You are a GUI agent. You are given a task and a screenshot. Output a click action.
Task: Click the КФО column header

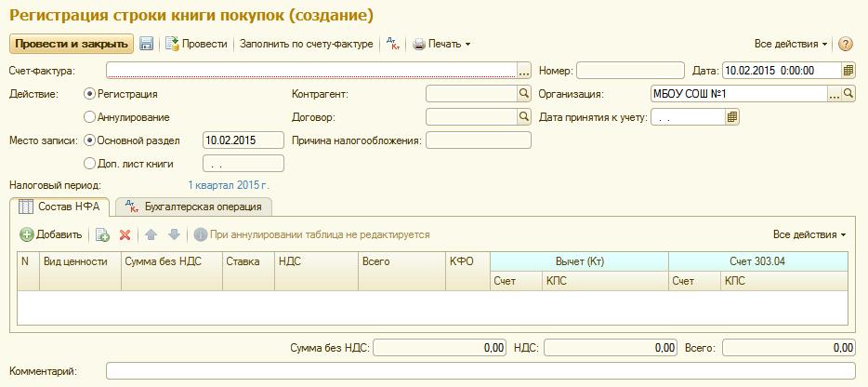(467, 271)
